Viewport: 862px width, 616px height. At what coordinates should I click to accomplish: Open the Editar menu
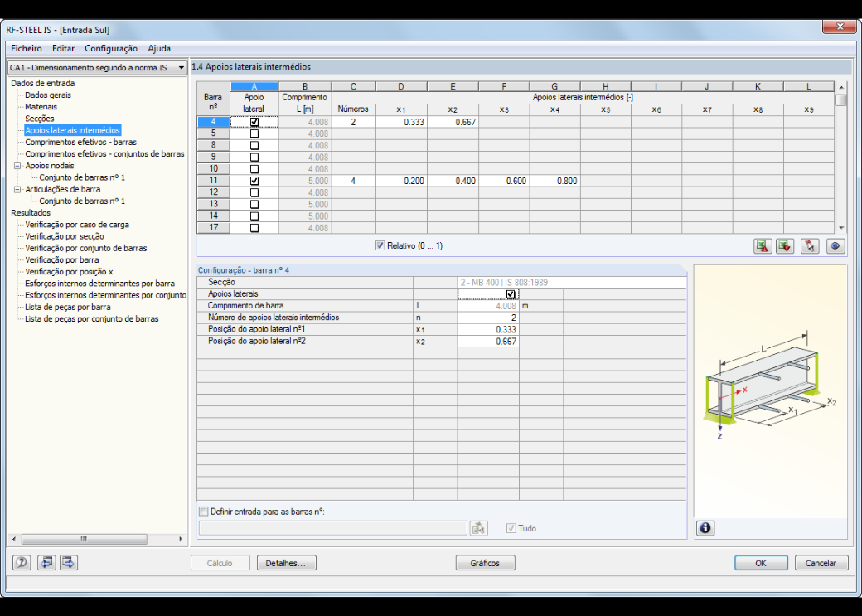pos(63,48)
